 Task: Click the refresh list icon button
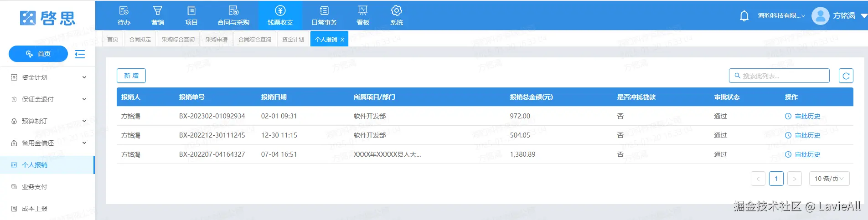[x=846, y=76]
